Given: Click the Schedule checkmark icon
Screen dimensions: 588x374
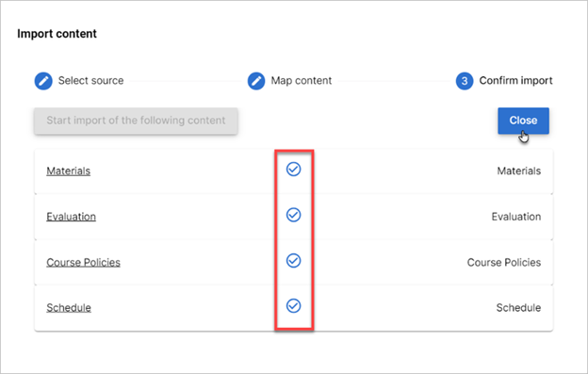Looking at the screenshot, I should (294, 306).
